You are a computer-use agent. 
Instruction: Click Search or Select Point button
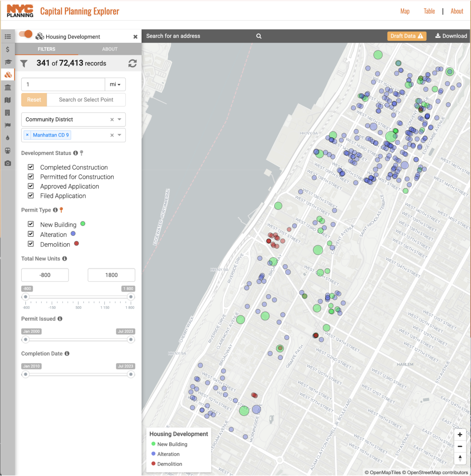click(x=86, y=99)
